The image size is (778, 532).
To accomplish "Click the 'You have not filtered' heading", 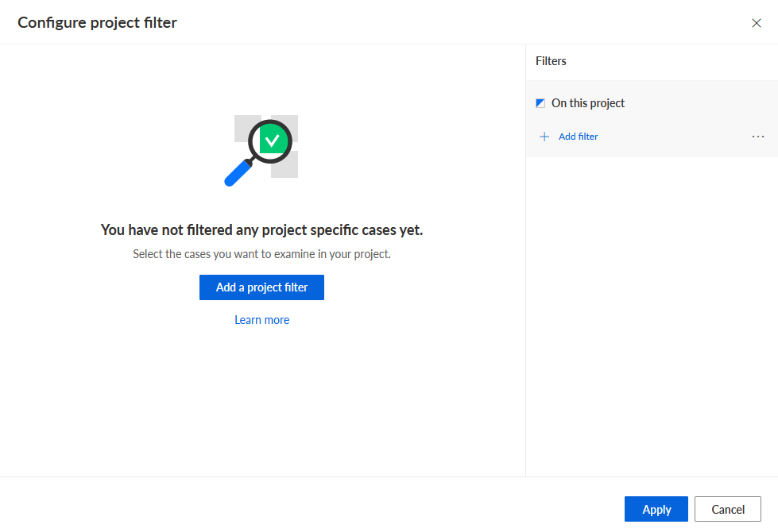I will point(261,230).
